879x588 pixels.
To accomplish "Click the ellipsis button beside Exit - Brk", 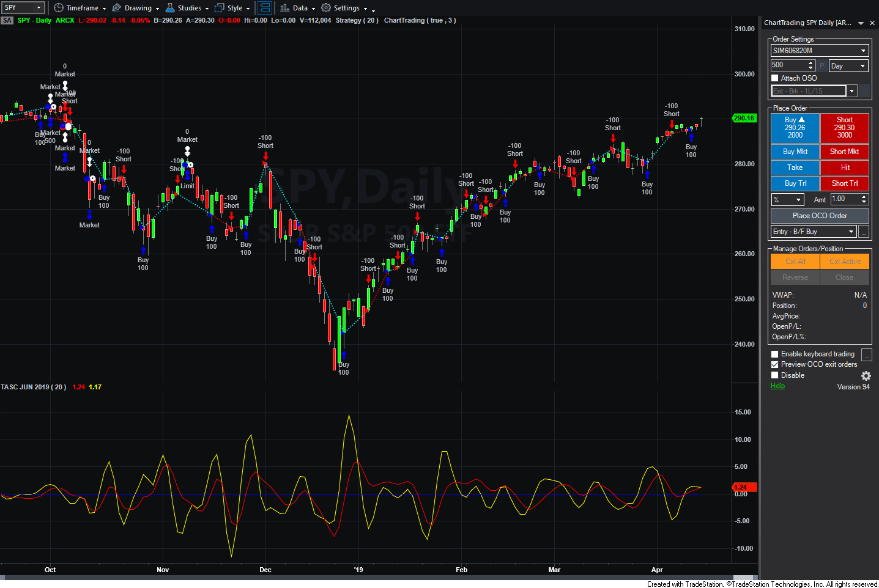I will [x=865, y=91].
